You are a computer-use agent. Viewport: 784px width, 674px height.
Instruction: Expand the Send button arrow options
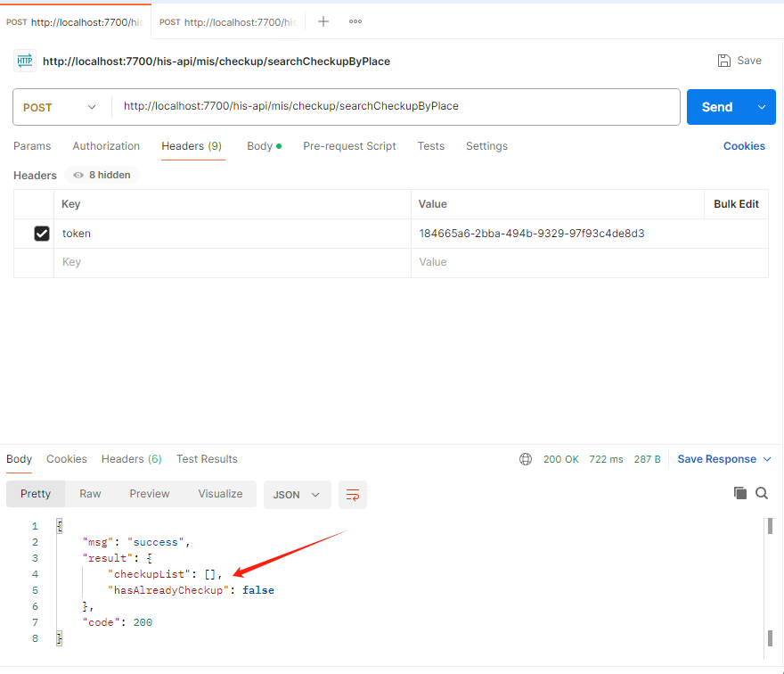(762, 107)
